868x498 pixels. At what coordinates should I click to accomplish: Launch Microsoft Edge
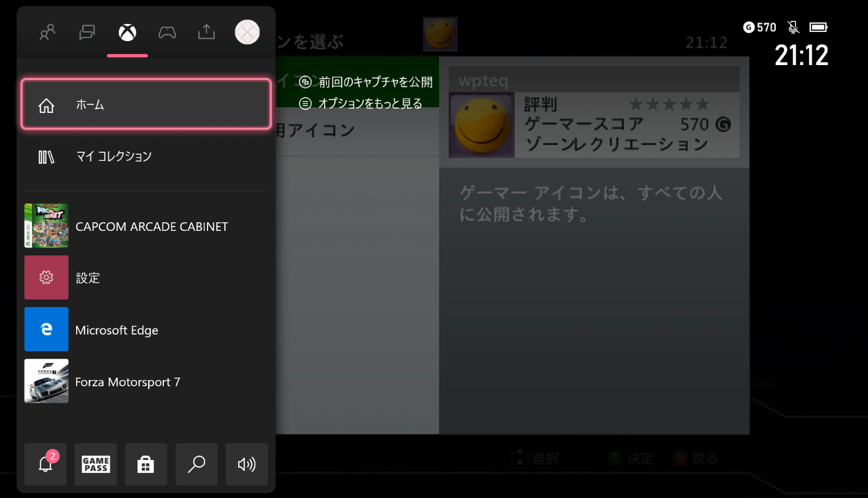point(146,330)
